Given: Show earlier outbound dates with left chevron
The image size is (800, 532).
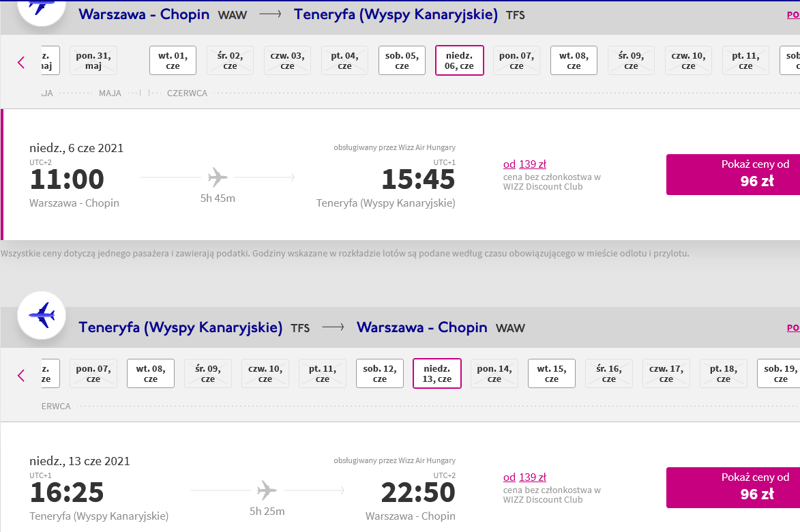Looking at the screenshot, I should pos(21,62).
